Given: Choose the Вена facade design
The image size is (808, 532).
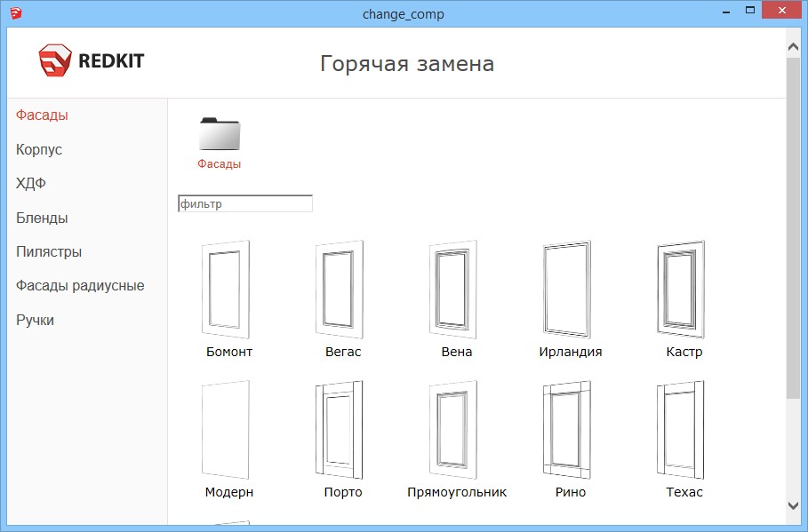Looking at the screenshot, I should point(453,289).
